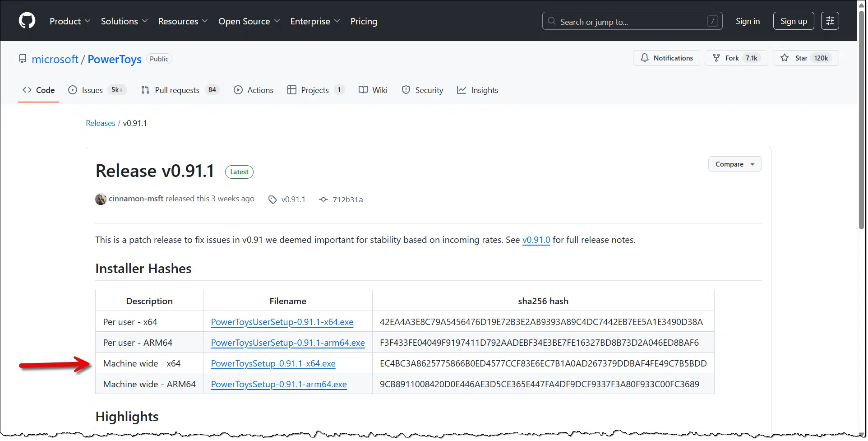This screenshot has height=441, width=868.
Task: Click the Security shield icon
Action: [406, 90]
